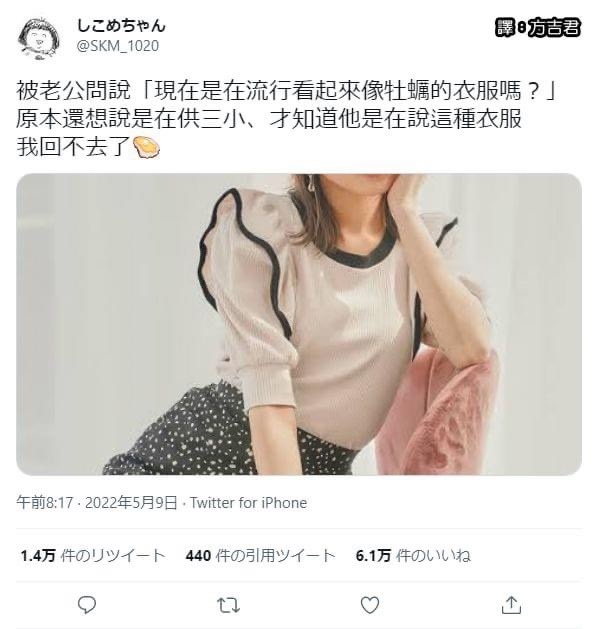The image size is (598, 629).
Task: Open the share upload icon
Action: (x=511, y=605)
